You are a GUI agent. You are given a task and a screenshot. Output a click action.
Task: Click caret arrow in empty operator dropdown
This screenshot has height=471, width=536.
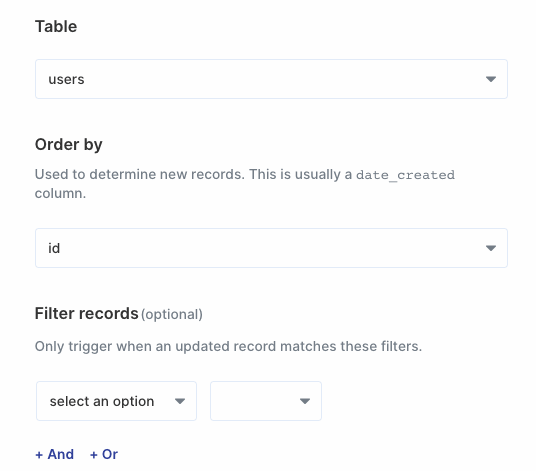point(305,401)
